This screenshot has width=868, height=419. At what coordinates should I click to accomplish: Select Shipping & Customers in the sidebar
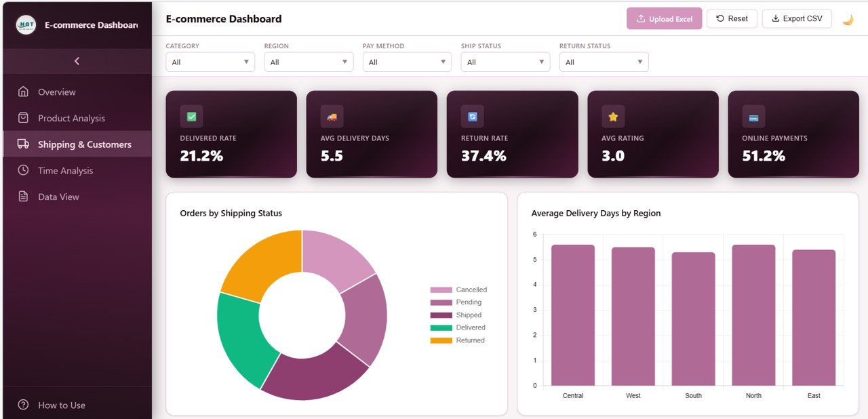tap(85, 144)
